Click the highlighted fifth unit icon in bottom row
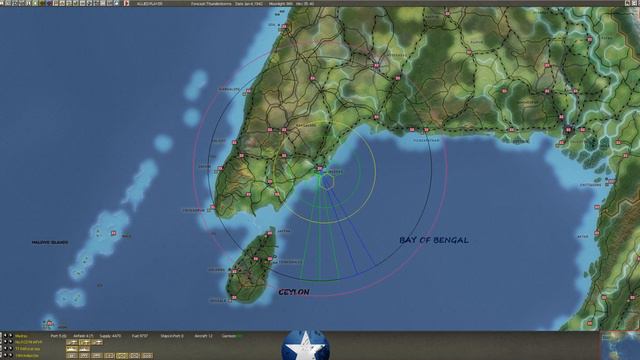 click(x=122, y=356)
